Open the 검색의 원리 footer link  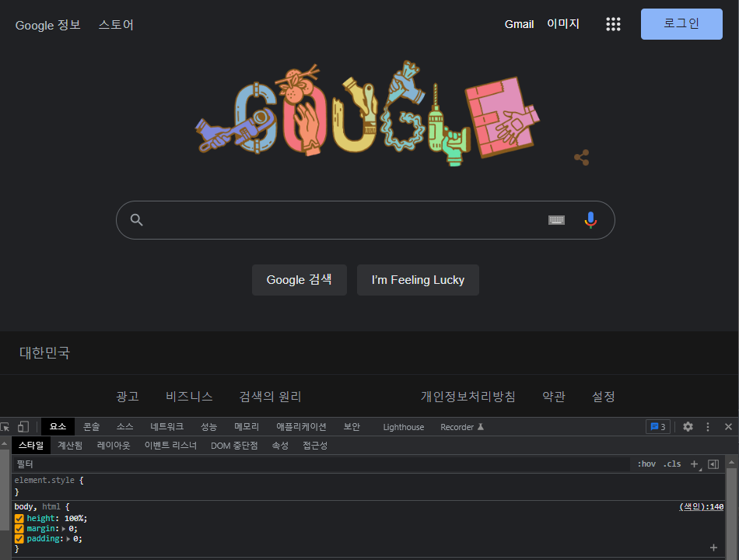pyautogui.click(x=270, y=396)
